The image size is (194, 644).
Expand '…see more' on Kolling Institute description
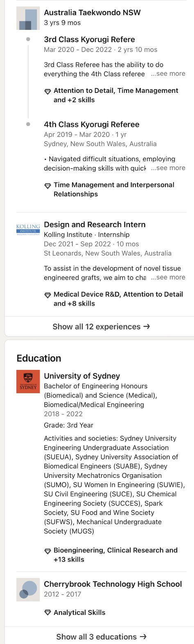click(x=168, y=277)
